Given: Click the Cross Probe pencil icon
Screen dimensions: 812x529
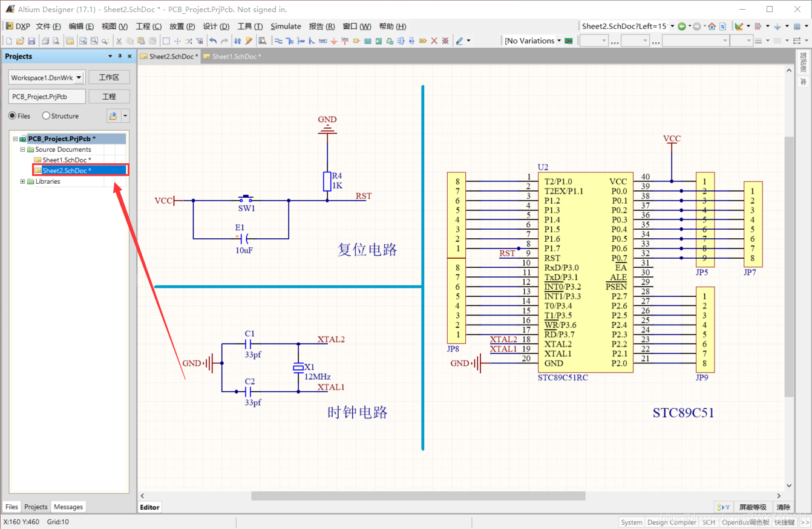Looking at the screenshot, I should pyautogui.click(x=248, y=41).
